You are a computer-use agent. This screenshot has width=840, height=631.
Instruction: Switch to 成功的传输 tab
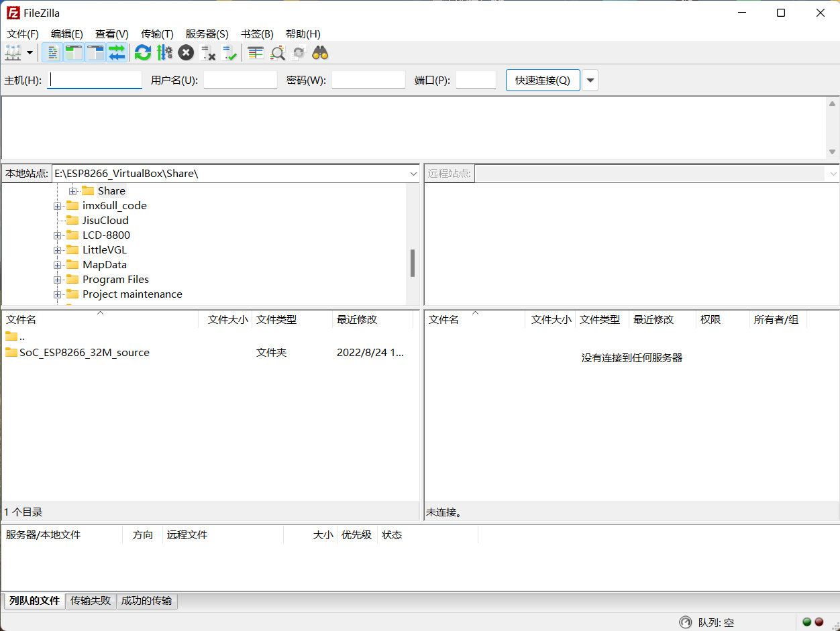146,601
